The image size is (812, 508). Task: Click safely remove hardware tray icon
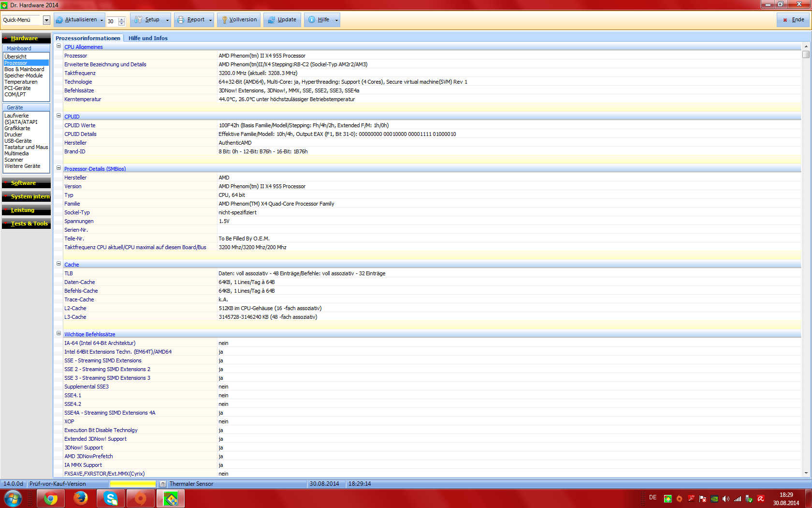pos(749,499)
